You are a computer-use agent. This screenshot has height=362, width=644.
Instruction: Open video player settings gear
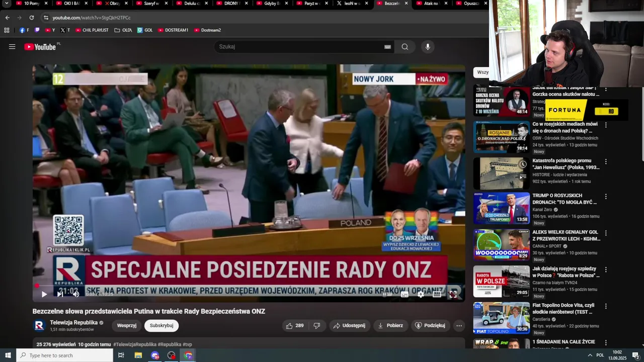421,294
